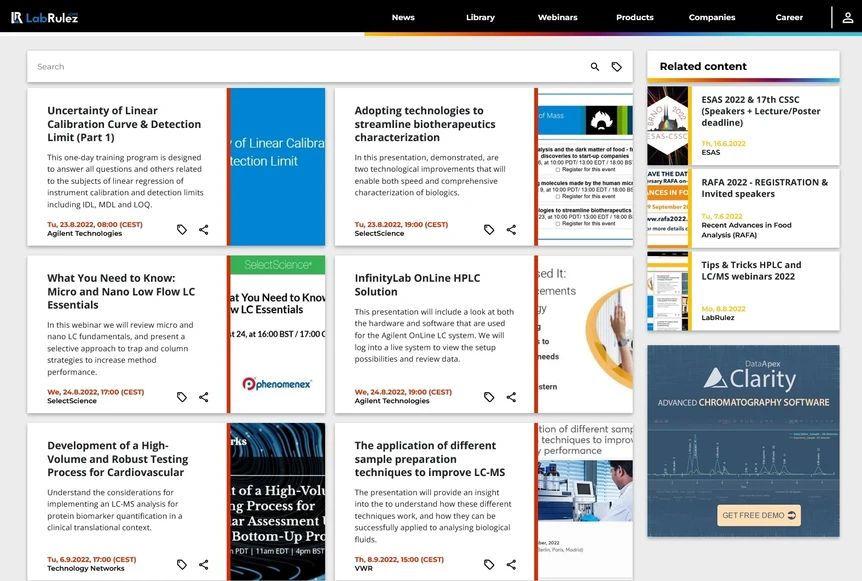Share the InfinityLab OnLine HPLC Solution webinar
Image resolution: width=862 pixels, height=581 pixels.
pos(511,397)
